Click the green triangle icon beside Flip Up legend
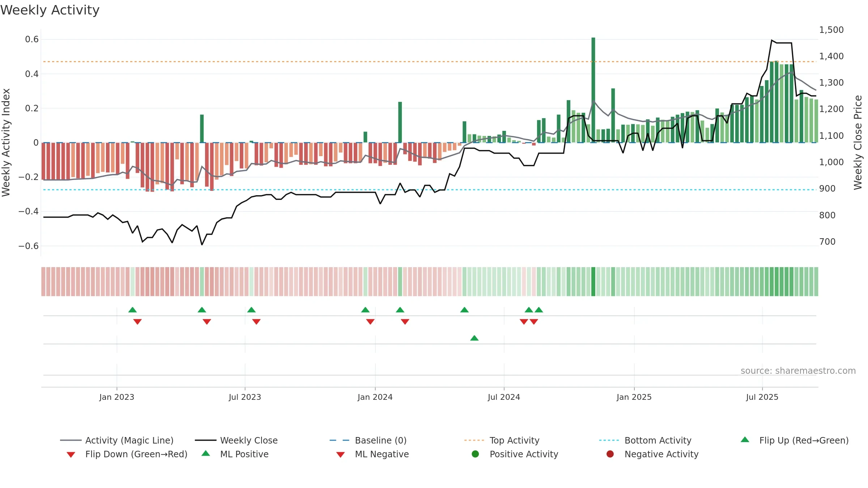Viewport: 868px width, 488px height. coord(745,440)
